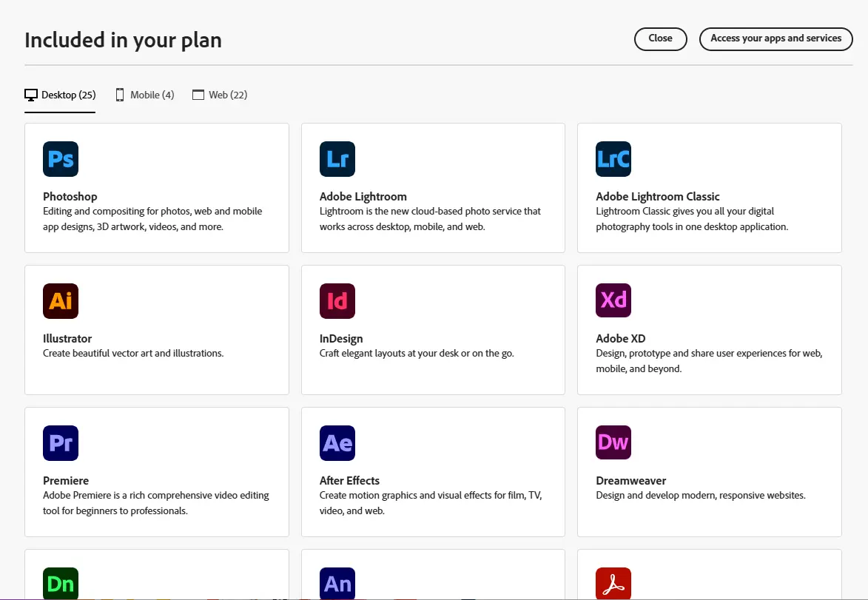Click the Dreamweaver Dw icon
The width and height of the screenshot is (868, 600).
pos(613,442)
